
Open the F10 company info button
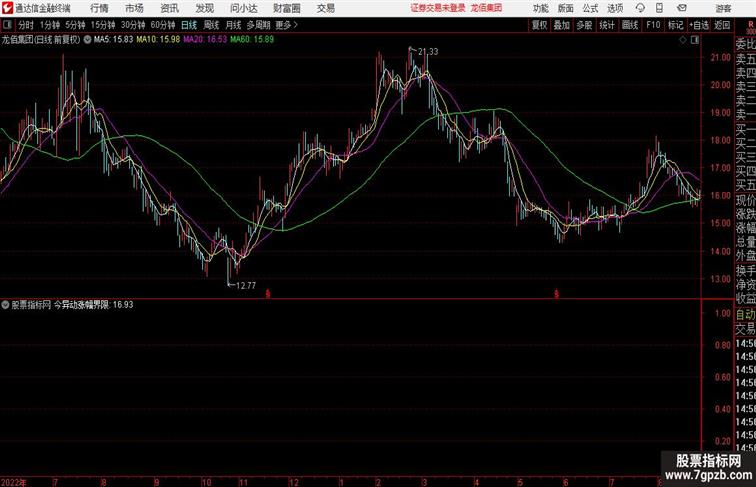653,25
